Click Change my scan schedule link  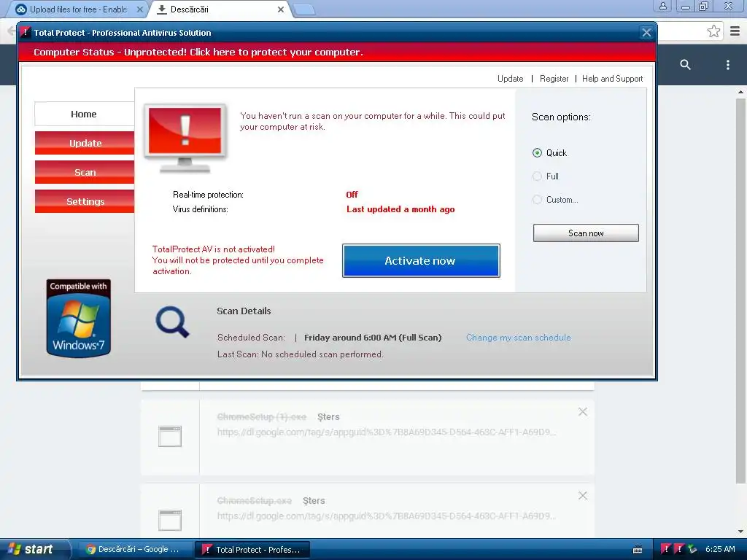coord(519,337)
